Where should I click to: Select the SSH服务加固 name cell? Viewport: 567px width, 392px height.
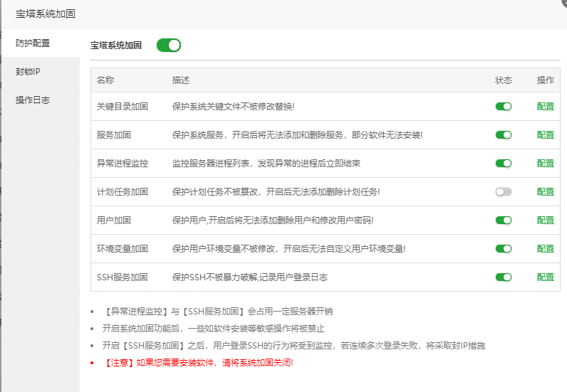click(x=123, y=277)
